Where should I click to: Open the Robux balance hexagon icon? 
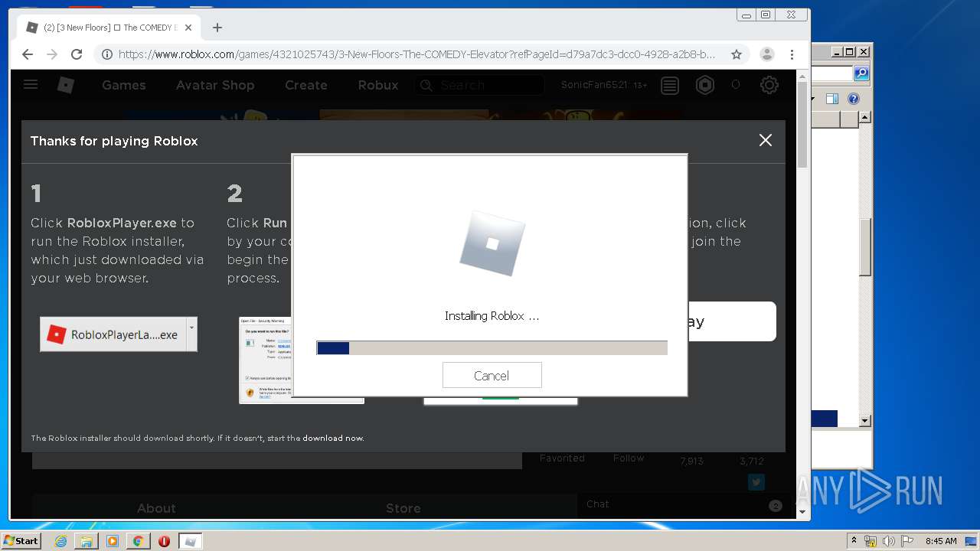click(x=705, y=85)
